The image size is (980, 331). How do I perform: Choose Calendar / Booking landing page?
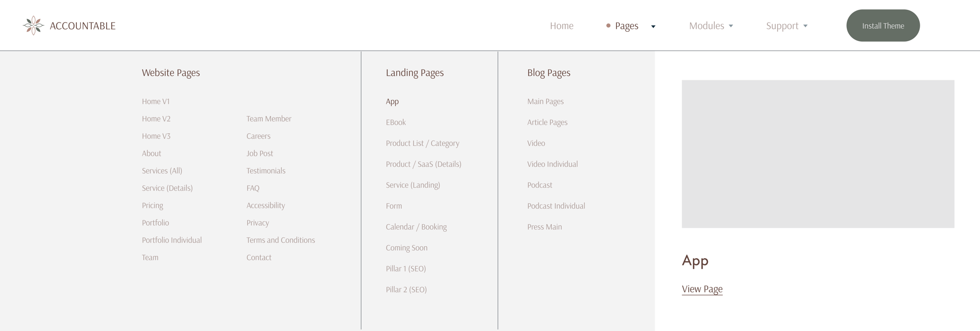click(x=416, y=227)
